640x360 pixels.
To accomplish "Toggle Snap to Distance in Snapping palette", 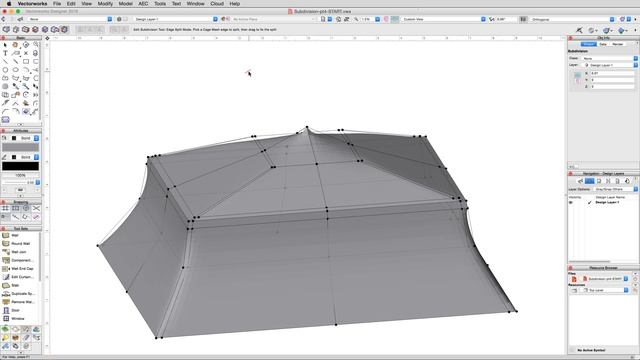I will pos(16,217).
